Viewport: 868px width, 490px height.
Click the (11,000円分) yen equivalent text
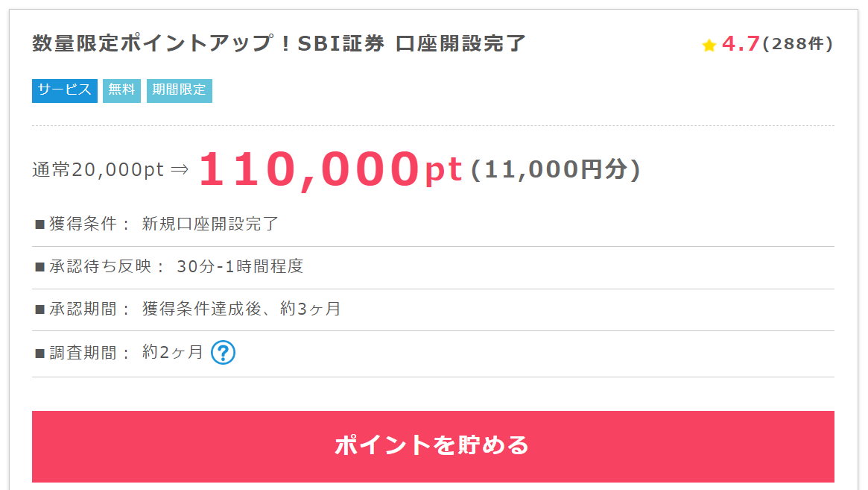coord(556,169)
